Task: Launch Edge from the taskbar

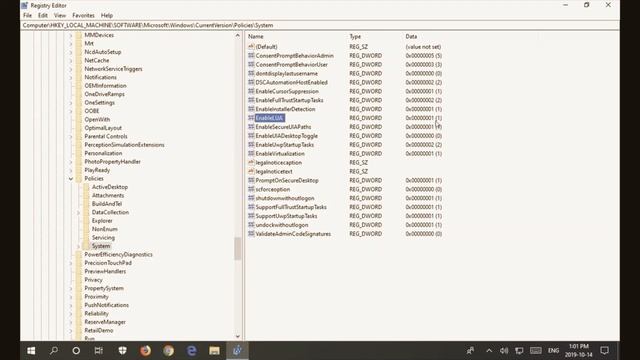Action: [191, 351]
